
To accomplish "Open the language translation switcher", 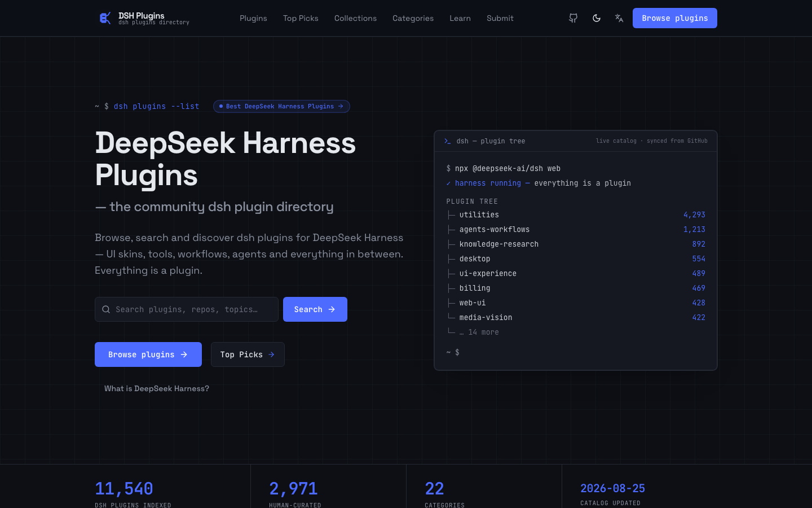I will tap(619, 18).
